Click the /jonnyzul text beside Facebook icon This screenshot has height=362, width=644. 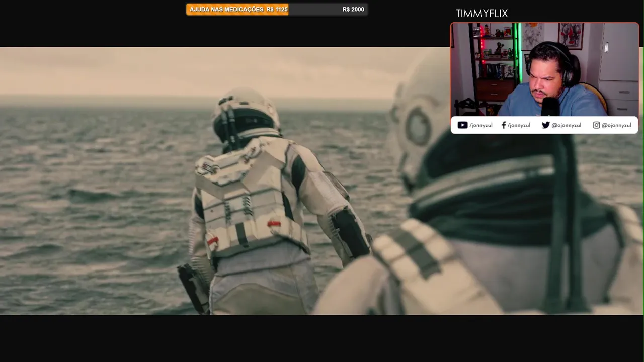tap(519, 125)
